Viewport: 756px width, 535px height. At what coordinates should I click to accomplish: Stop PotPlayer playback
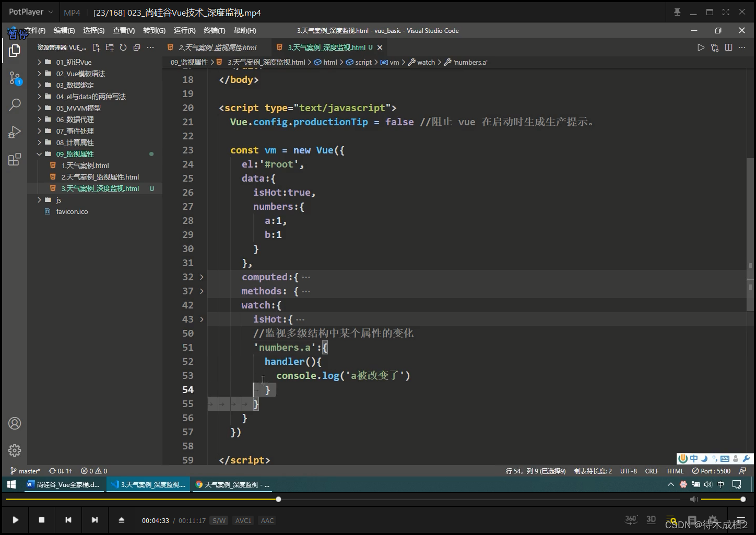click(x=42, y=520)
